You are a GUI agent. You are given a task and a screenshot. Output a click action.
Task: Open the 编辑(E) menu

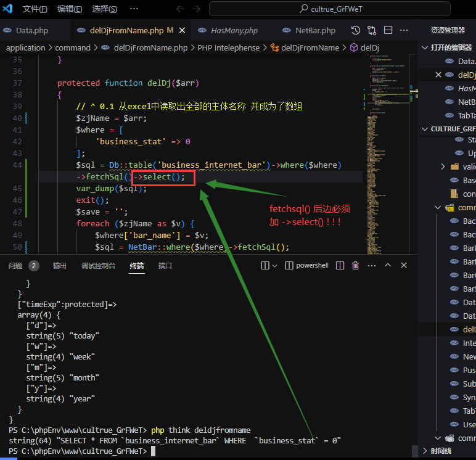[x=70, y=9]
